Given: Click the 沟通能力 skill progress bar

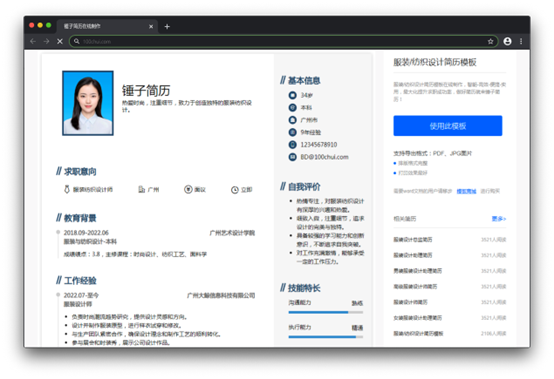Looking at the screenshot, I should pyautogui.click(x=325, y=312).
